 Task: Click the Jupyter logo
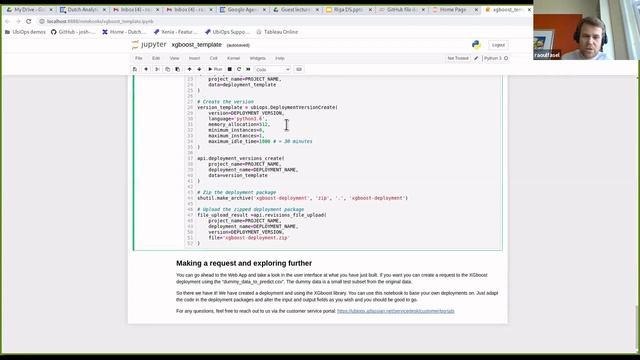click(x=149, y=45)
